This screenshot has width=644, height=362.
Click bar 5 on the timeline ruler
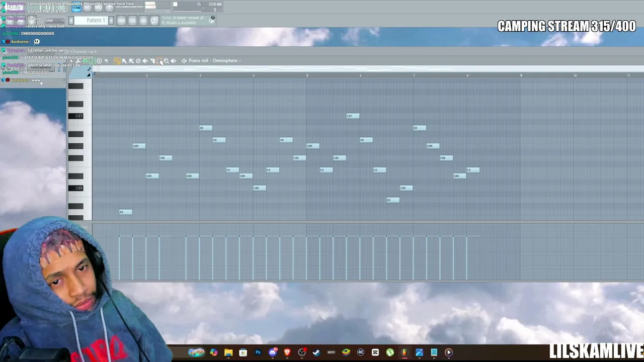coord(307,75)
